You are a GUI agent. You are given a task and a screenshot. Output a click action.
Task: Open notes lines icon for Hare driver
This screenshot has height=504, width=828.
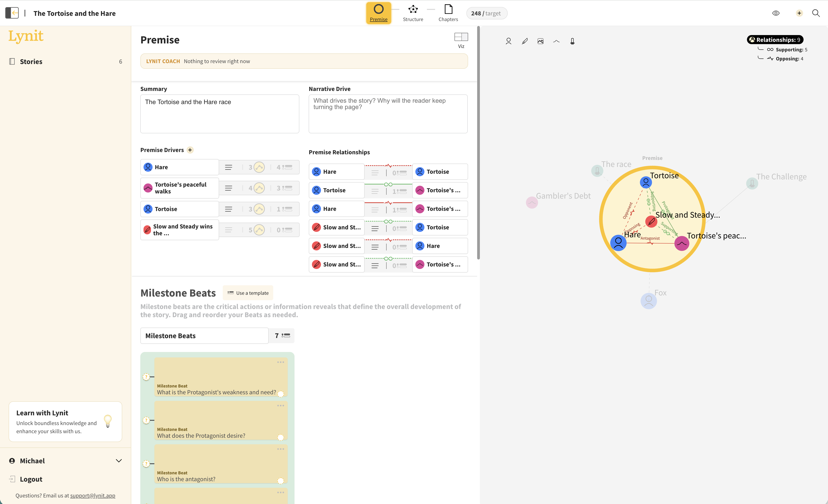[229, 167]
